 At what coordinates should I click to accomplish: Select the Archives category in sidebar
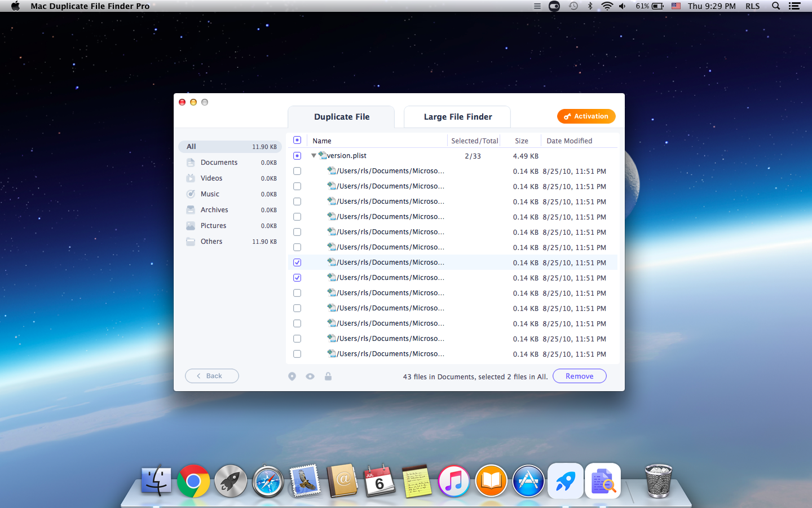[x=214, y=210]
